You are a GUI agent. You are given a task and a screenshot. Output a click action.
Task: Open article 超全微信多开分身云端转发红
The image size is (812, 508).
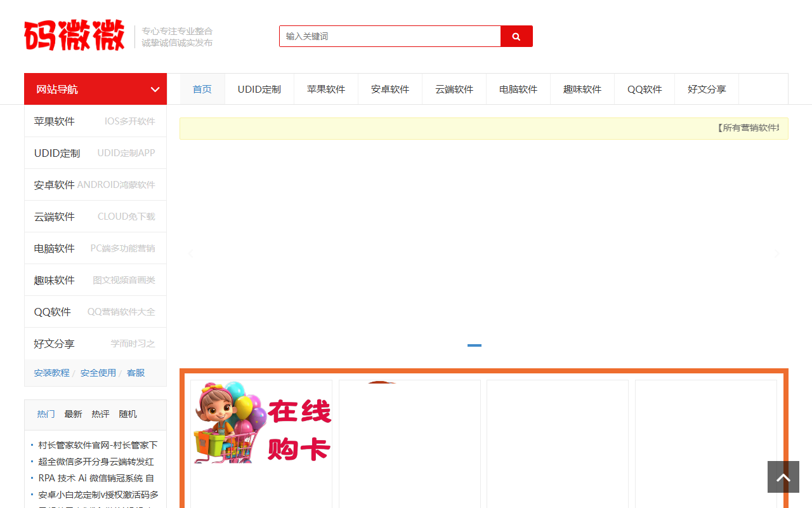click(x=96, y=462)
